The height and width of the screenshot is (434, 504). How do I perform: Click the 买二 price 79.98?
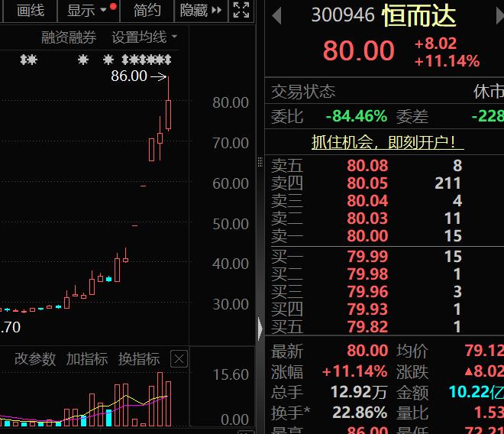[367, 274]
